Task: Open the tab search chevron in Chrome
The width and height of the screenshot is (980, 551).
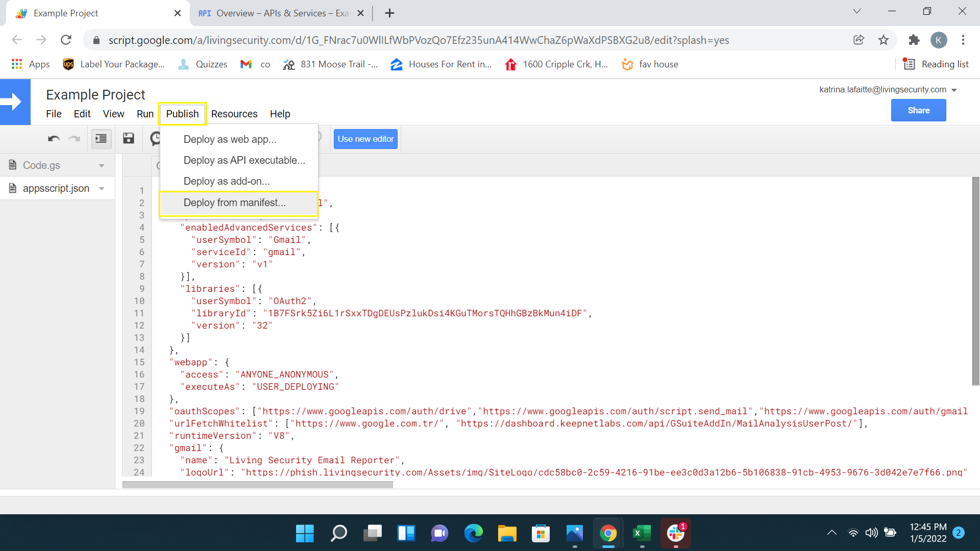Action: point(857,11)
